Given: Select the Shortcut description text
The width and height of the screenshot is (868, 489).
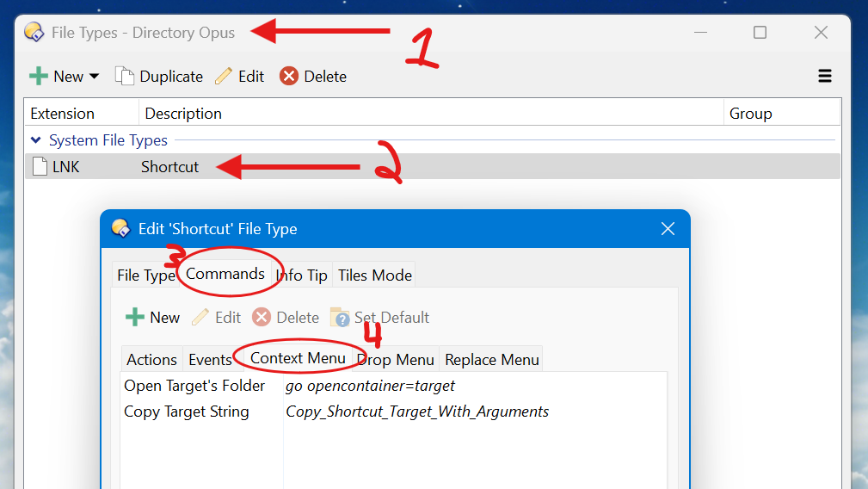Looking at the screenshot, I should point(169,167).
